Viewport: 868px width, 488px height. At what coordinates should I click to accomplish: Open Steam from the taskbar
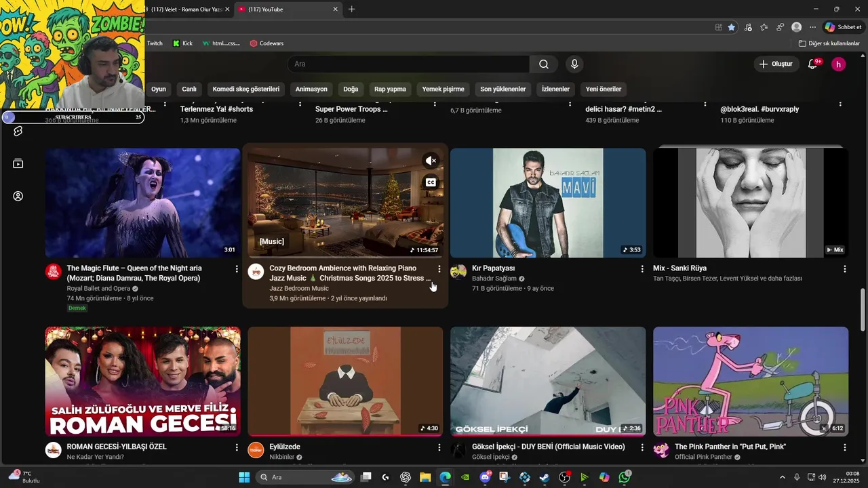545,477
